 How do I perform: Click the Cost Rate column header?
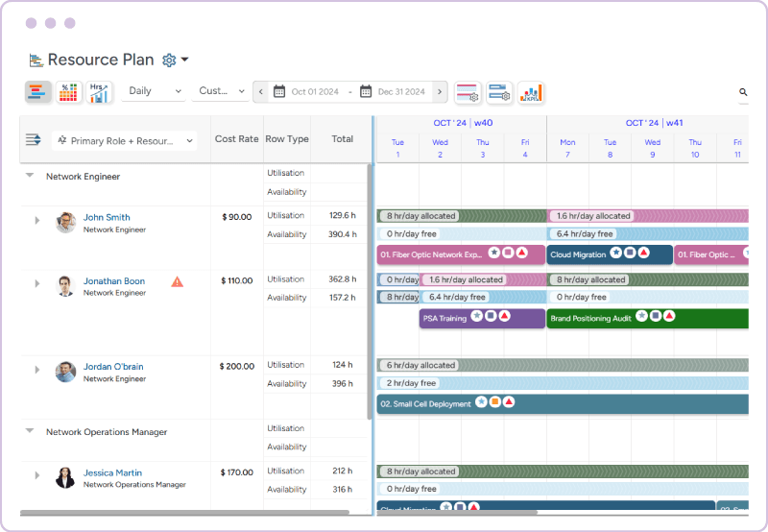[x=236, y=139]
